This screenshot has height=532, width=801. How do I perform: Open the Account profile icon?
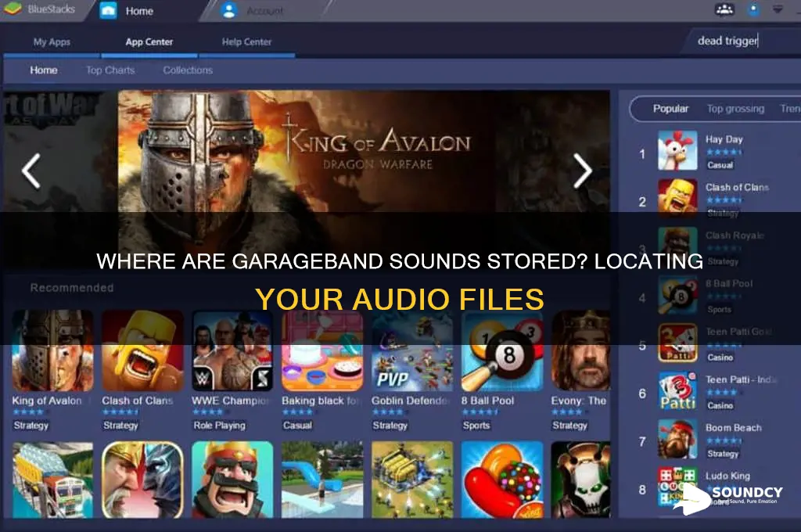tap(229, 11)
